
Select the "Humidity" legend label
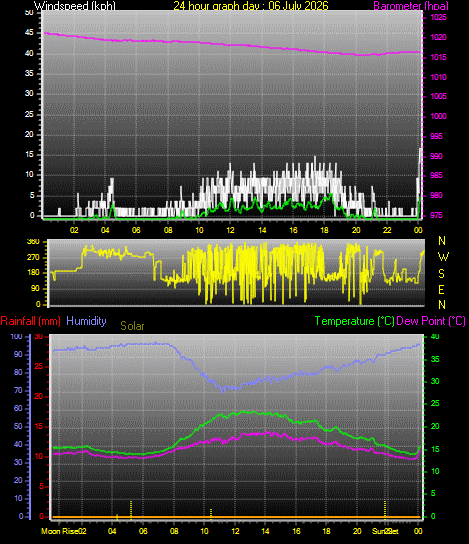(x=86, y=321)
